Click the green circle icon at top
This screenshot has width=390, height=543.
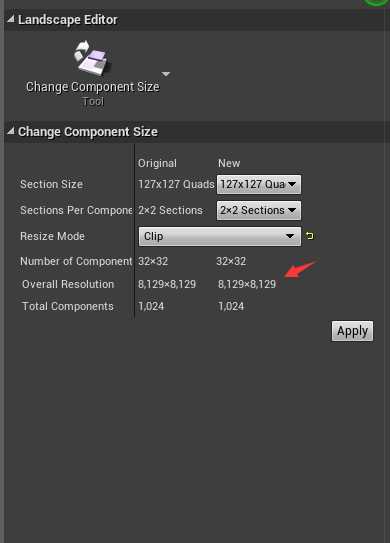[x=377, y=2]
